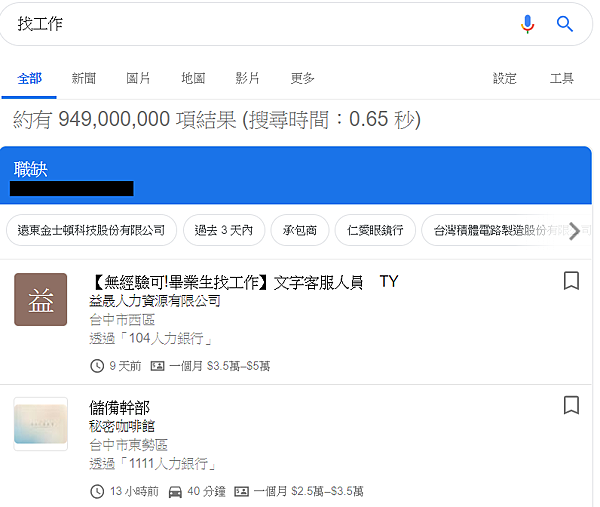600x507 pixels.
Task: Click 秘密咖啡館 company name
Action: click(122, 426)
